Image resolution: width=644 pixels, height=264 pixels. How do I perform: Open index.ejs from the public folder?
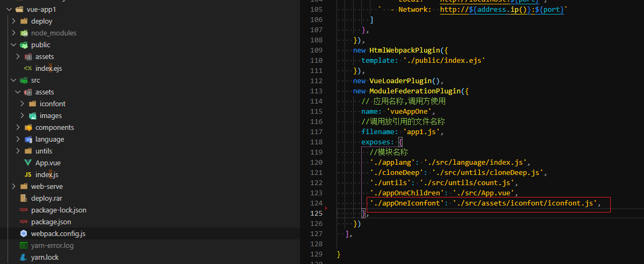pyautogui.click(x=48, y=69)
